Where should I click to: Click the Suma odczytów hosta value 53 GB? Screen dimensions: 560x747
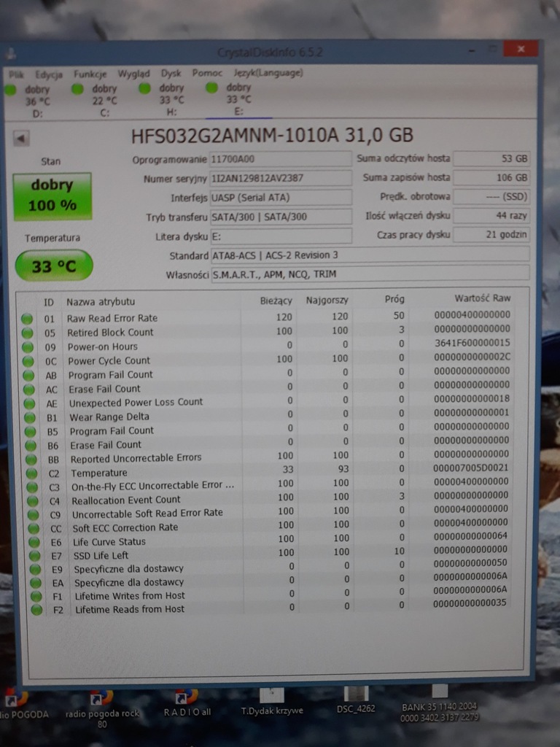(x=491, y=158)
